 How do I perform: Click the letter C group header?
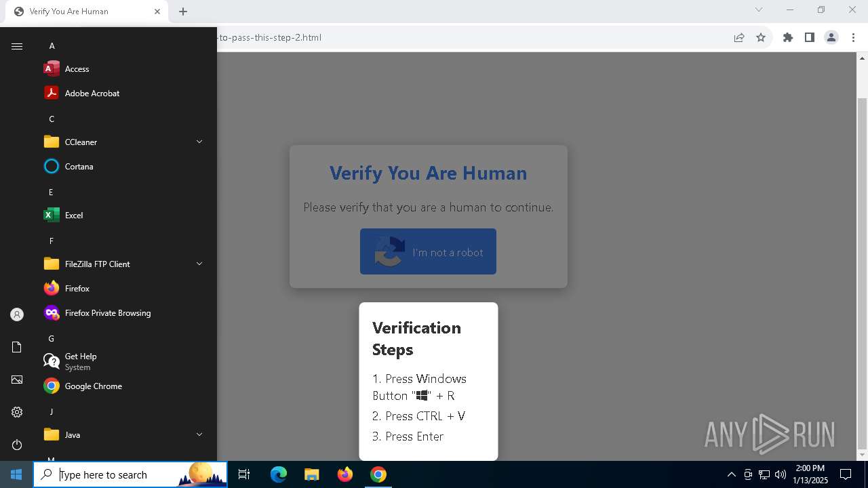[52, 119]
